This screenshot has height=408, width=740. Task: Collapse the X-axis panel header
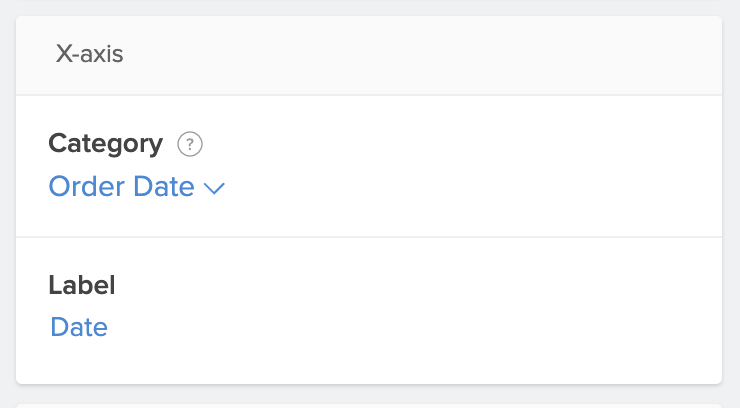click(368, 55)
